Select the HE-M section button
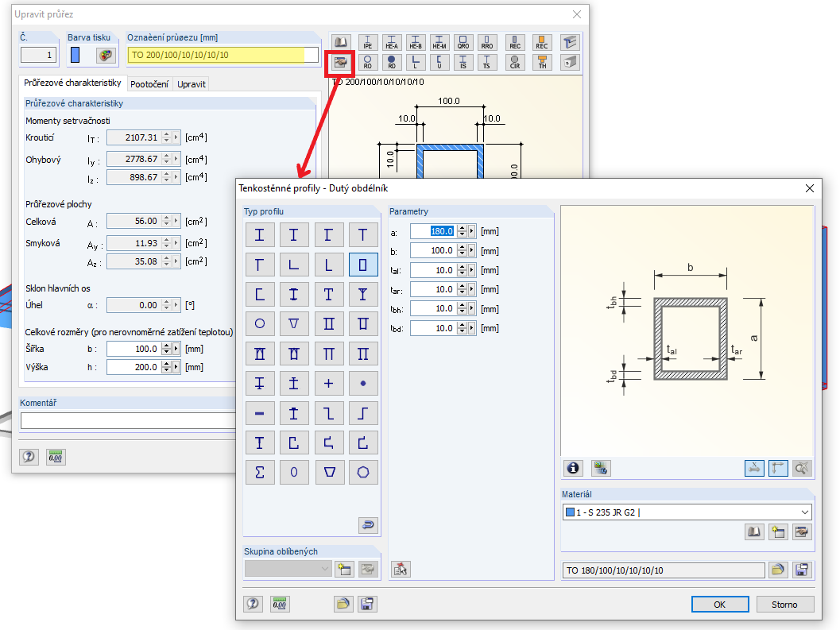The image size is (840, 630). tap(439, 42)
